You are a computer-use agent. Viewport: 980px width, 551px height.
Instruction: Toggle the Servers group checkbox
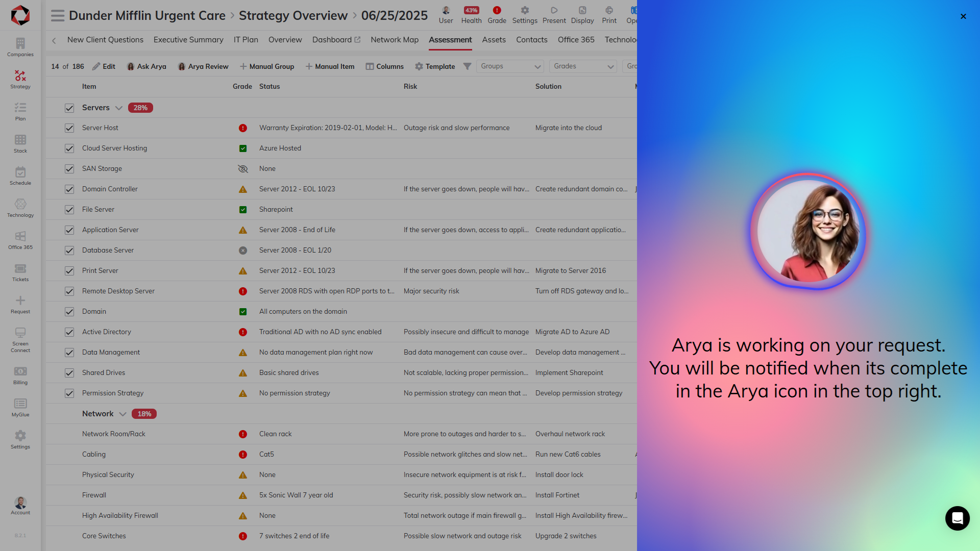[x=69, y=108]
